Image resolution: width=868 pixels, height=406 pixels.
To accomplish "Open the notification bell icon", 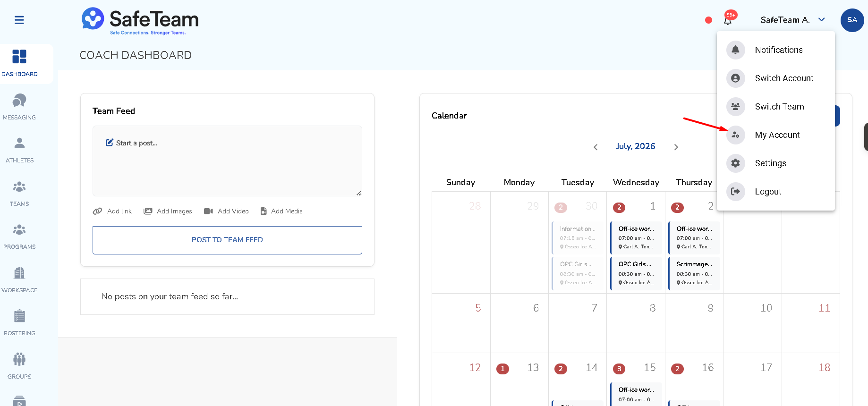I will pos(728,20).
